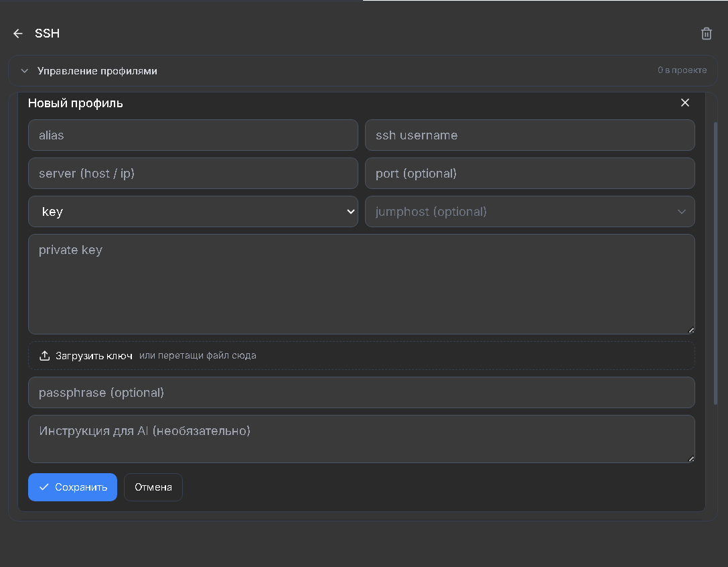Go back using the arrow next to SSH

(x=18, y=34)
